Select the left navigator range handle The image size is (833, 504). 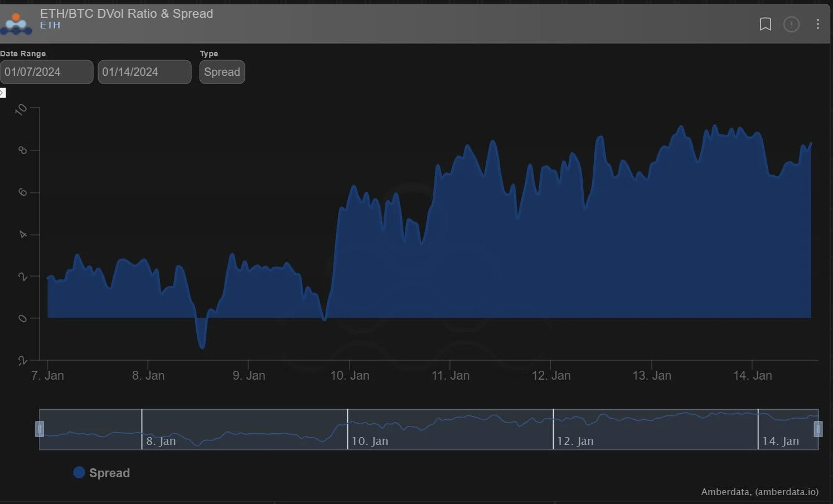39,429
